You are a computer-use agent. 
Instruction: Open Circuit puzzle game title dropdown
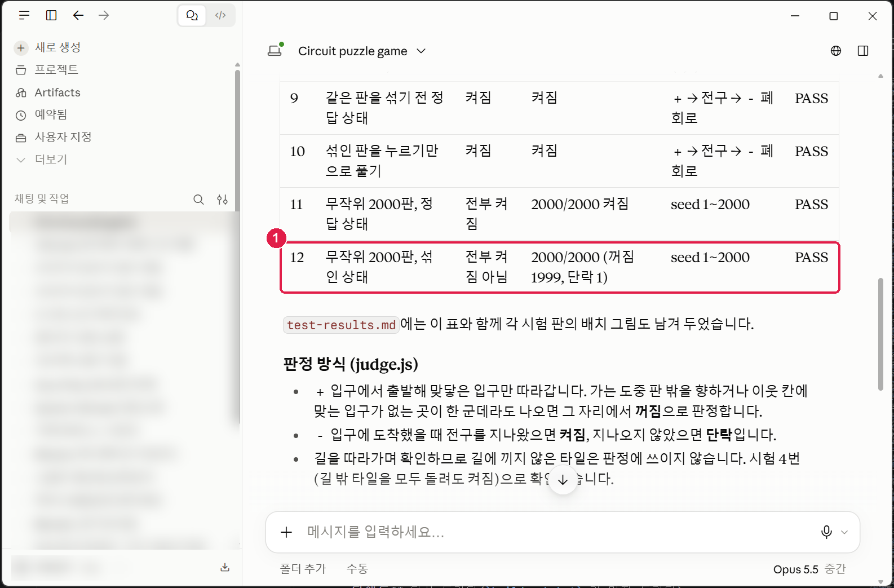(x=362, y=51)
